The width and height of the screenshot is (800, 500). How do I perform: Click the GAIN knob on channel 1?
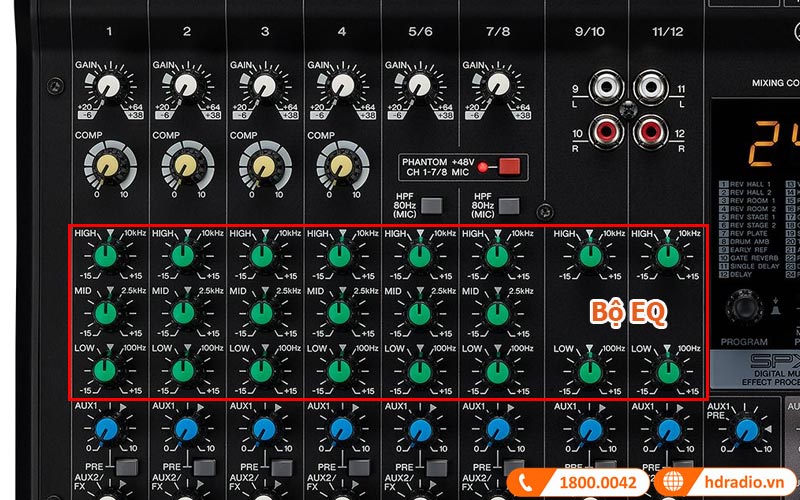click(109, 85)
